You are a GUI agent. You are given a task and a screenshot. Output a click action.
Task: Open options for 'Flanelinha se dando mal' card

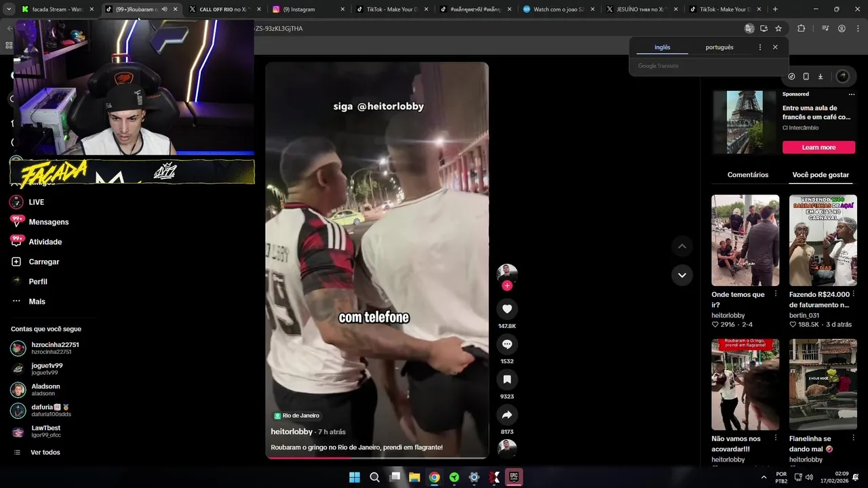853,439
